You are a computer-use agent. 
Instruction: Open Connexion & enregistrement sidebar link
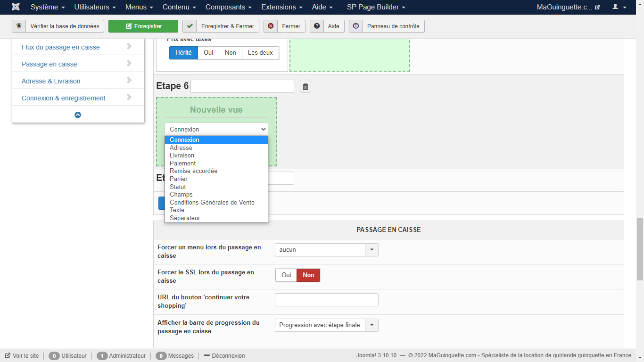[x=64, y=98]
